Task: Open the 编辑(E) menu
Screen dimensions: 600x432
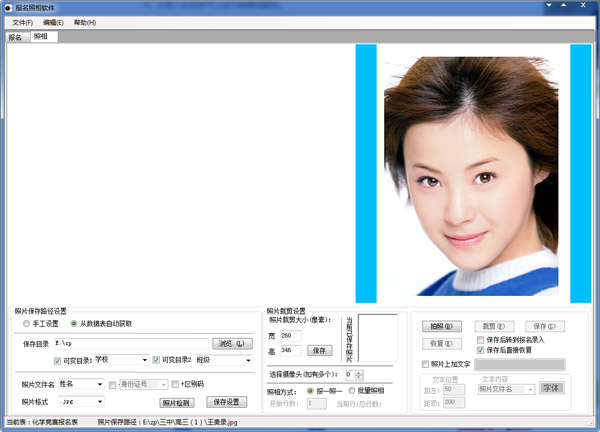Action: [x=53, y=22]
